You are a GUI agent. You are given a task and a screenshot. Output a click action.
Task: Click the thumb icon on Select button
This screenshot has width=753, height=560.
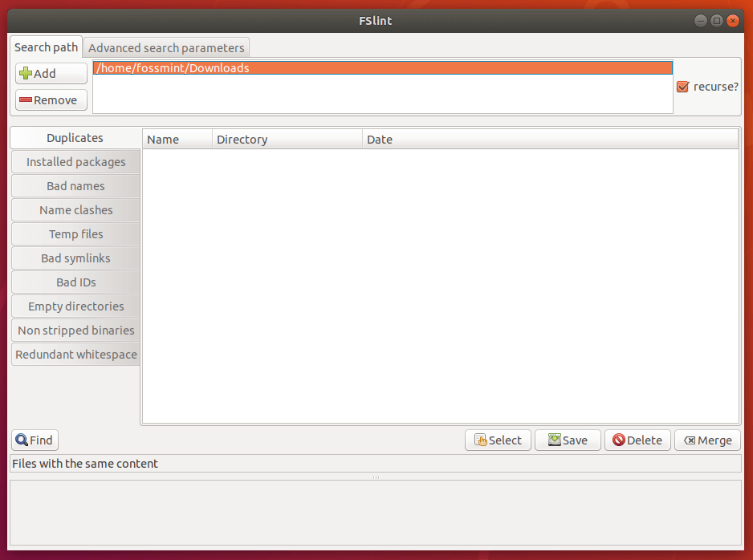click(x=484, y=440)
